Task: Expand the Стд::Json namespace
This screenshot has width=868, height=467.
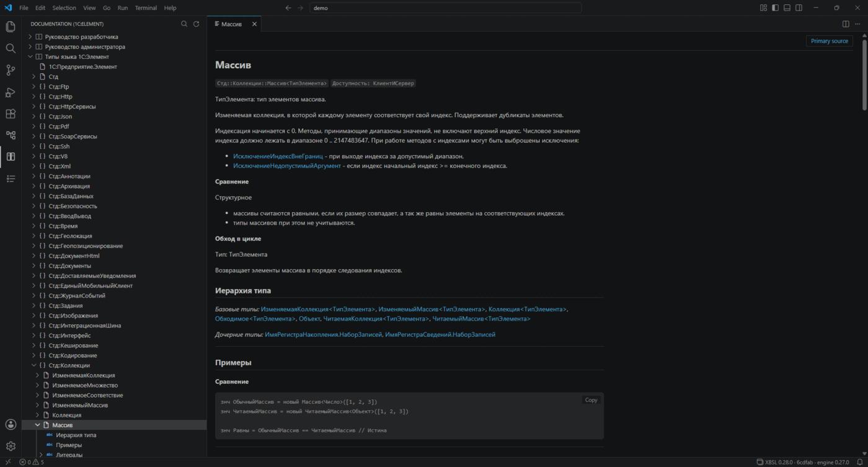Action: pyautogui.click(x=34, y=117)
